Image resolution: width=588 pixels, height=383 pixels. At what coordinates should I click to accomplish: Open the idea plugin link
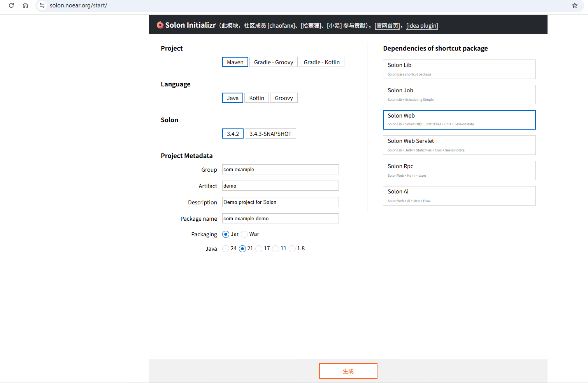click(x=422, y=26)
